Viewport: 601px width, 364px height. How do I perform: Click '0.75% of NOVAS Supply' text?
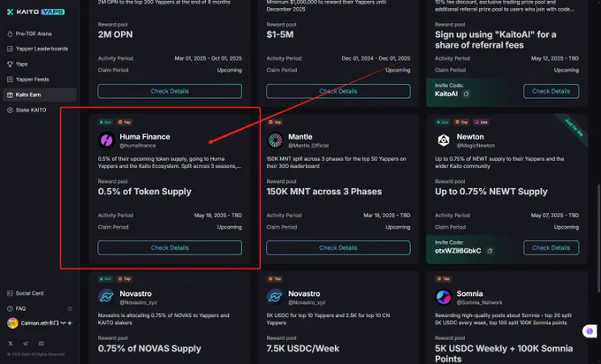point(149,349)
